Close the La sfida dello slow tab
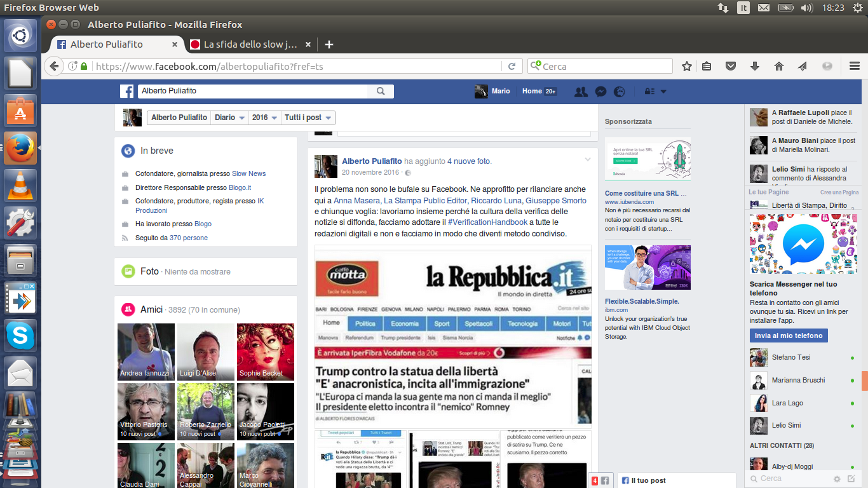 (308, 44)
